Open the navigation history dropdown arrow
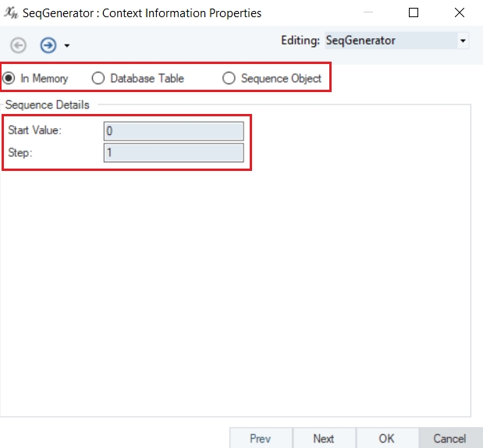483x448 pixels. [67, 46]
